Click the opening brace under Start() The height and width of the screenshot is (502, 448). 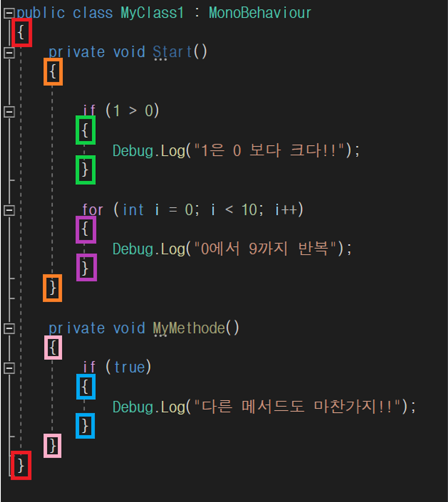coord(53,72)
